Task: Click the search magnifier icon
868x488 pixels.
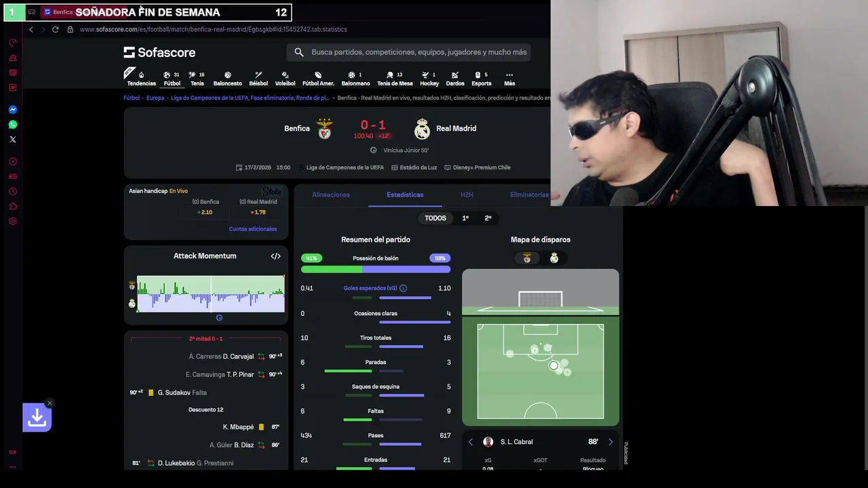Action: click(299, 52)
